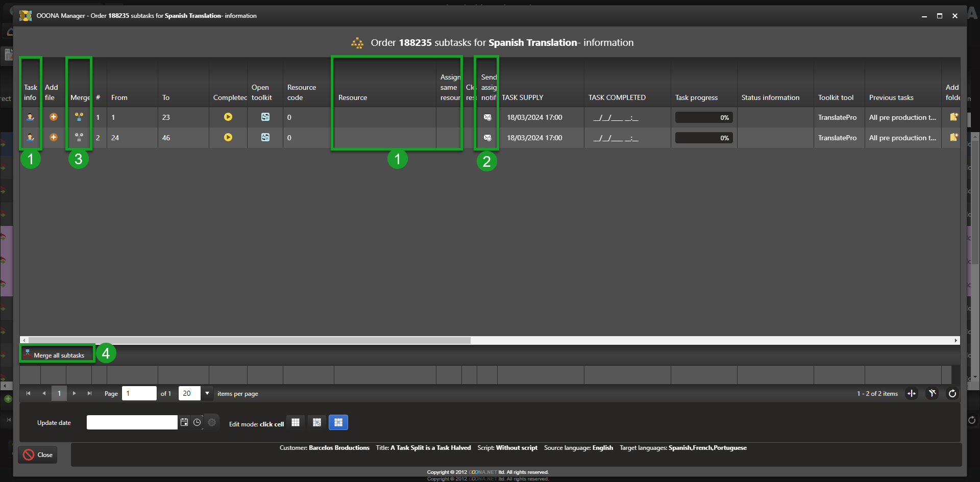Select the first grid edit mode button
This screenshot has width=980, height=482.
pos(296,422)
